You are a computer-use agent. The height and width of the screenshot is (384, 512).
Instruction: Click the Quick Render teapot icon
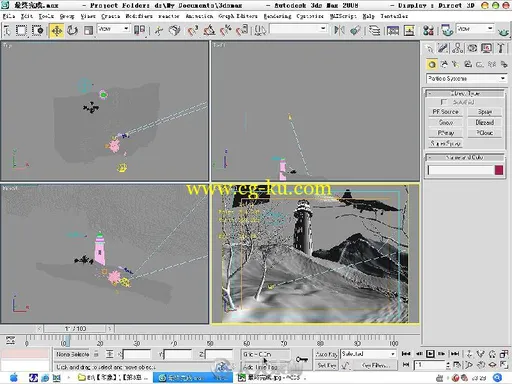point(503,31)
